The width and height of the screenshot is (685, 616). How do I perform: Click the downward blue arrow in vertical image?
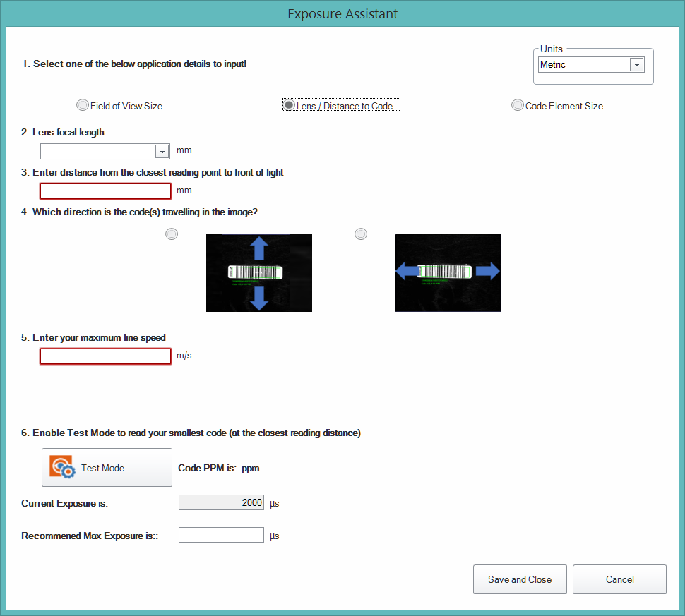(x=259, y=297)
